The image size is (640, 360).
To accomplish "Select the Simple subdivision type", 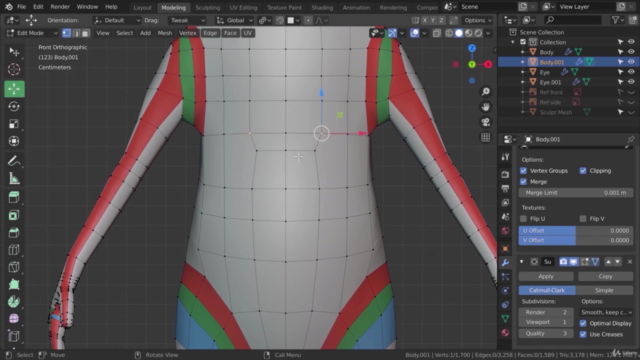I will point(604,290).
